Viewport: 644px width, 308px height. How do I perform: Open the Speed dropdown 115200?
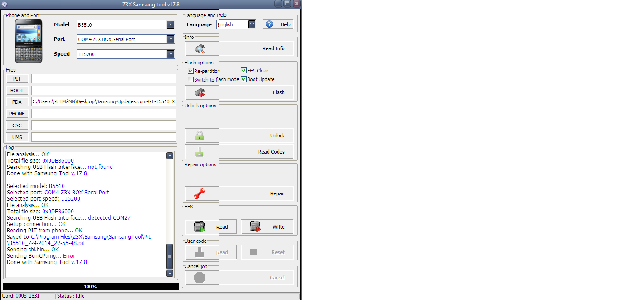coord(171,54)
